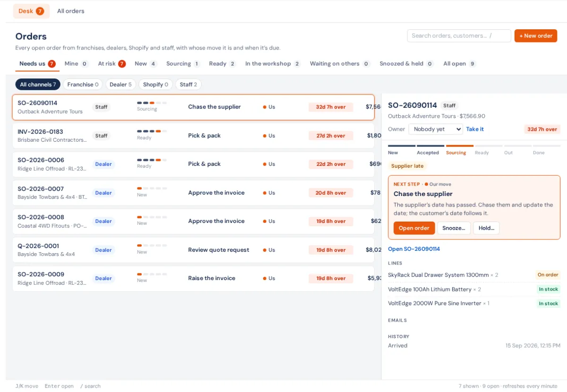Open the New orders tab
567x392 pixels.
coord(146,64)
